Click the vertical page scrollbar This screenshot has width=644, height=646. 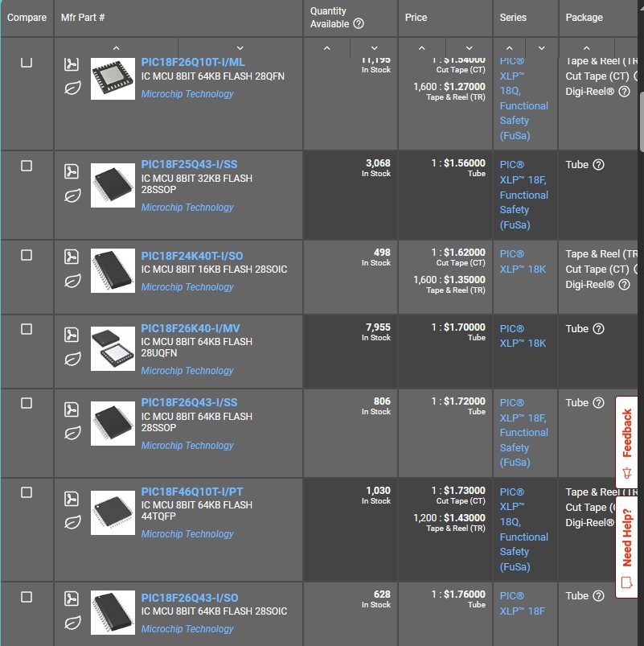[642, 121]
